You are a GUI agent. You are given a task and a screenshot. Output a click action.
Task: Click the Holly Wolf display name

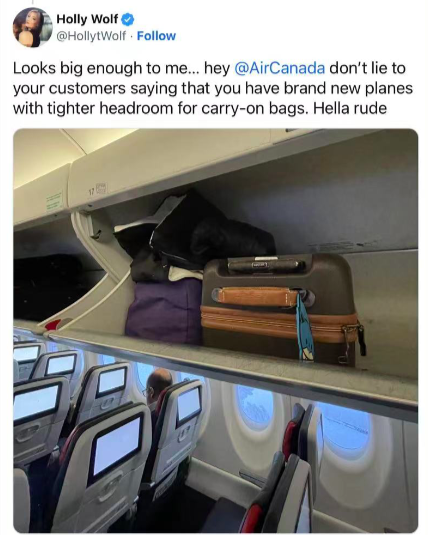point(87,19)
